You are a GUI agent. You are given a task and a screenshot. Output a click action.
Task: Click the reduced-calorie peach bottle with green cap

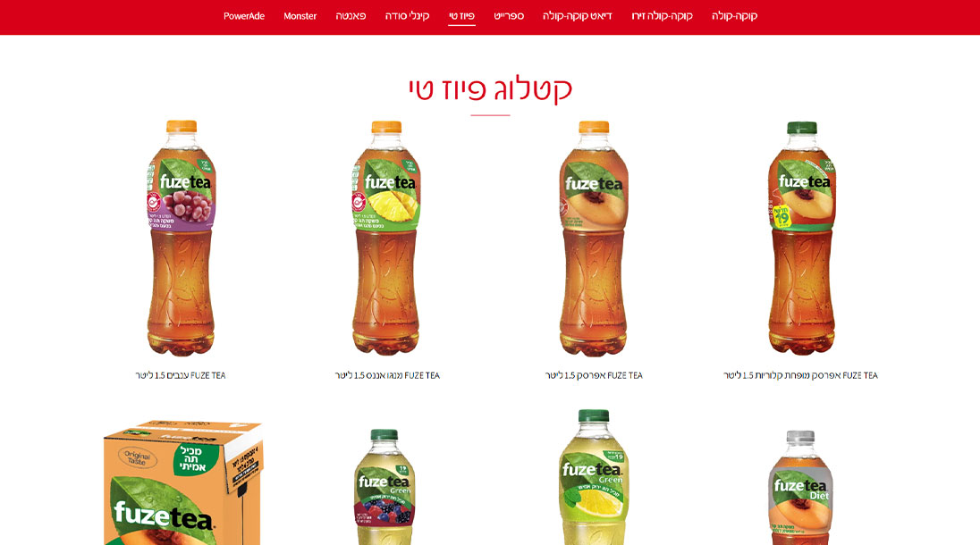tap(802, 238)
